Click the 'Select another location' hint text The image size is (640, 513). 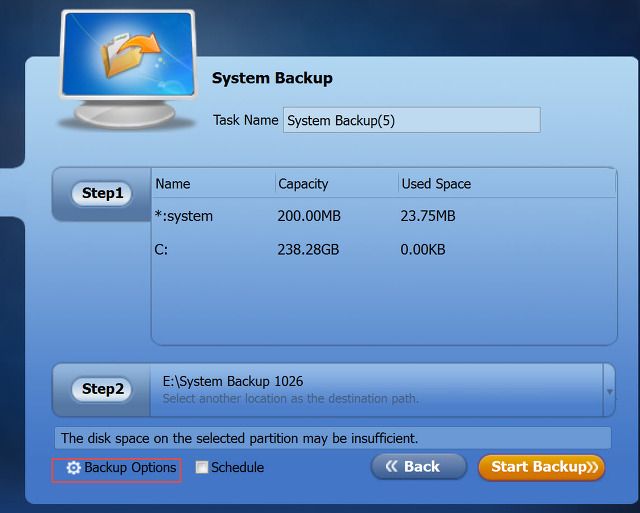click(291, 398)
